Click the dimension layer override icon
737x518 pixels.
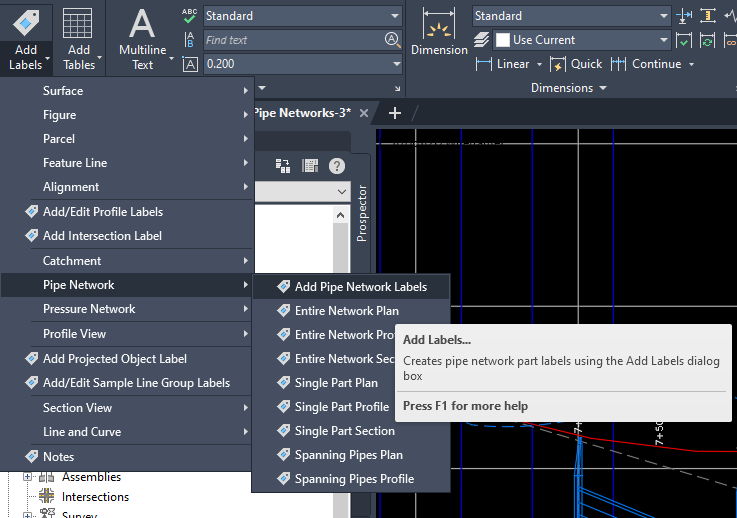[x=481, y=40]
